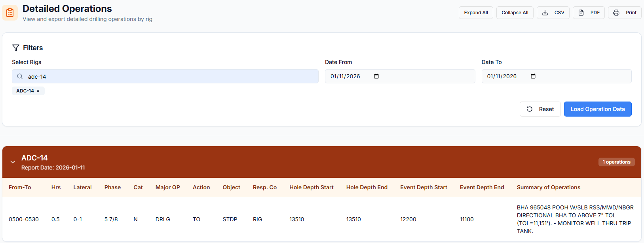Expand All rig sections
644x243 pixels.
coord(476,13)
